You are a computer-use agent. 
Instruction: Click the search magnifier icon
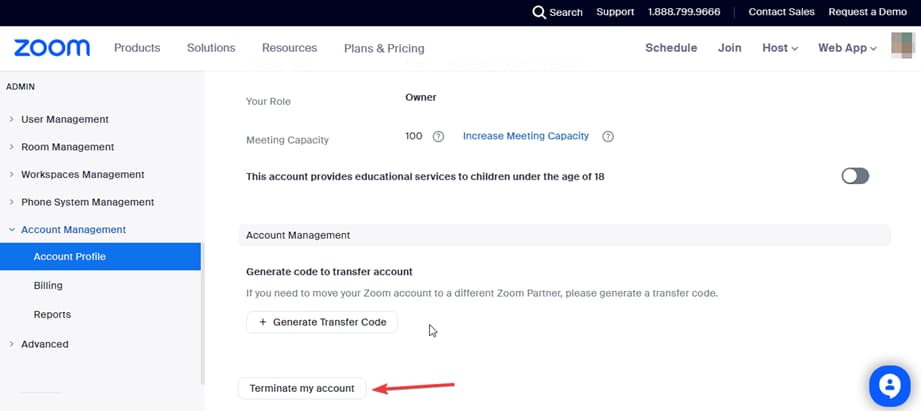tap(539, 12)
